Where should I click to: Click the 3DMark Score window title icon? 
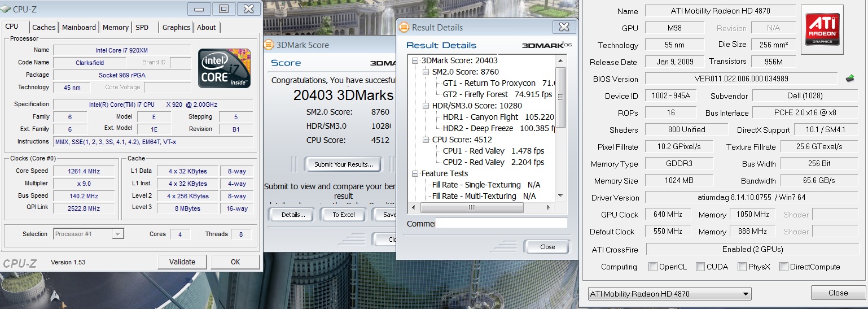(x=269, y=45)
